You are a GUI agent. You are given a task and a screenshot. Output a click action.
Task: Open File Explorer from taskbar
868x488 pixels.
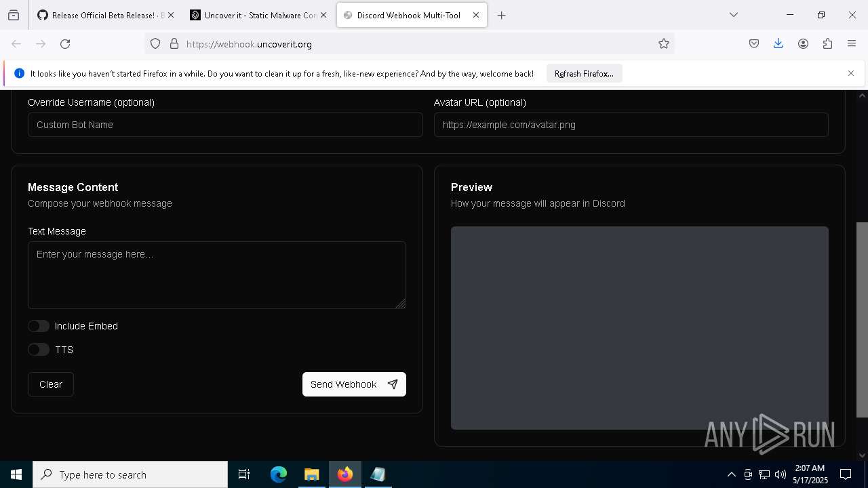311,474
